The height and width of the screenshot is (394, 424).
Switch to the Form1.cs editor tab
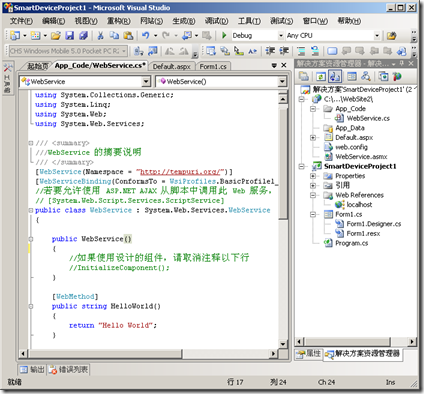click(x=213, y=66)
